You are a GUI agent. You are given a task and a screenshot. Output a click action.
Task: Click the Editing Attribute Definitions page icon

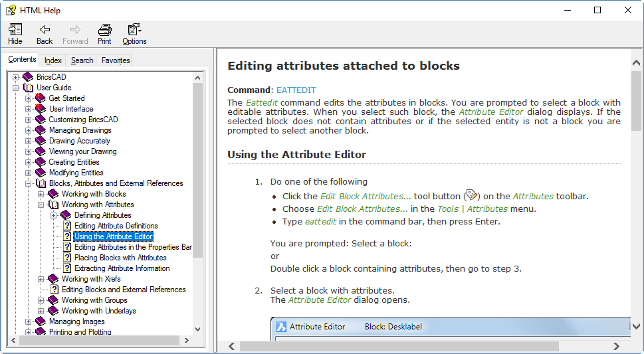[67, 226]
